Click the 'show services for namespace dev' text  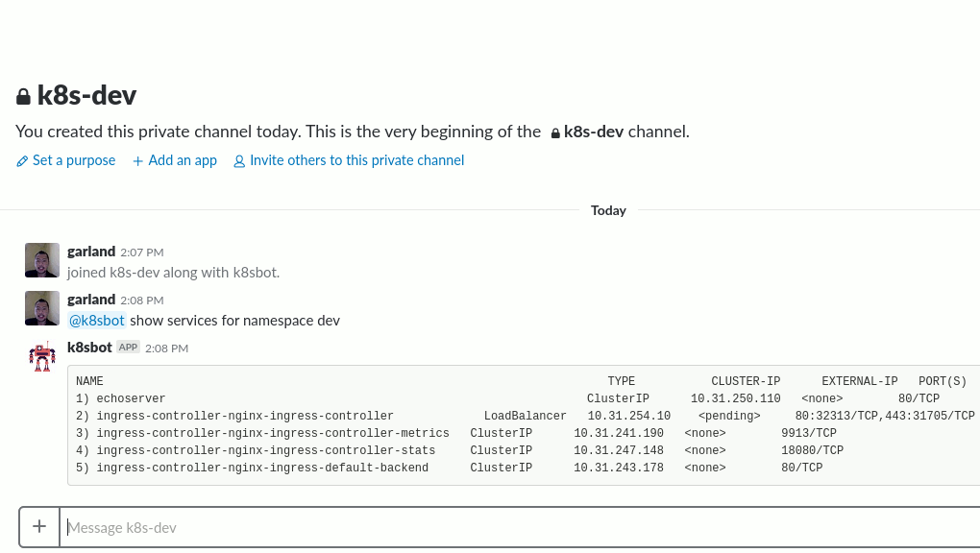click(235, 321)
